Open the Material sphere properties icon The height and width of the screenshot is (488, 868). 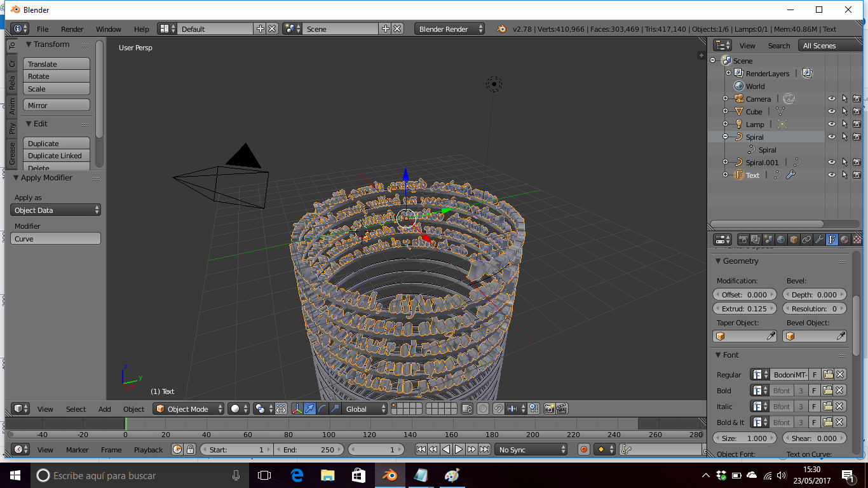(844, 240)
